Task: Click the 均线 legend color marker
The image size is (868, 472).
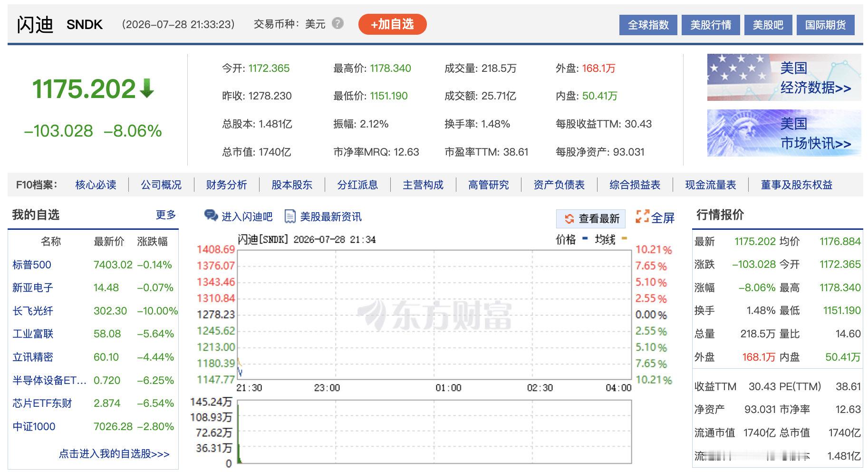Action: pos(624,238)
